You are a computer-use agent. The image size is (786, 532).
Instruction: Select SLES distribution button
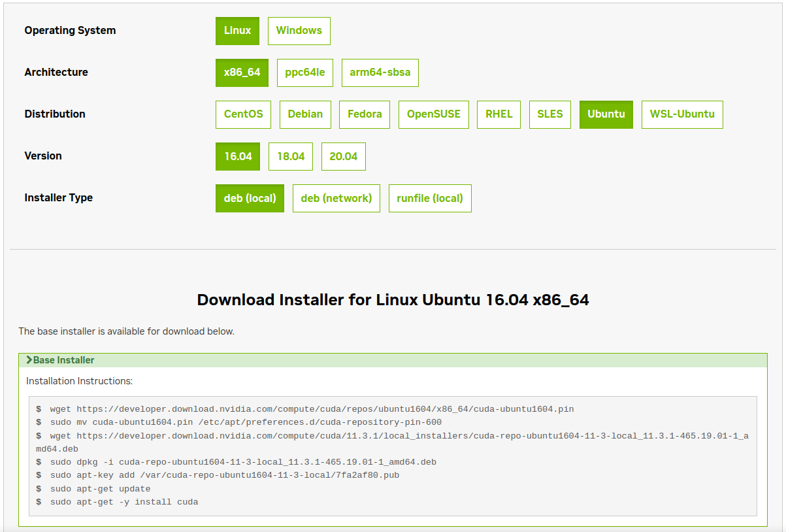point(549,114)
